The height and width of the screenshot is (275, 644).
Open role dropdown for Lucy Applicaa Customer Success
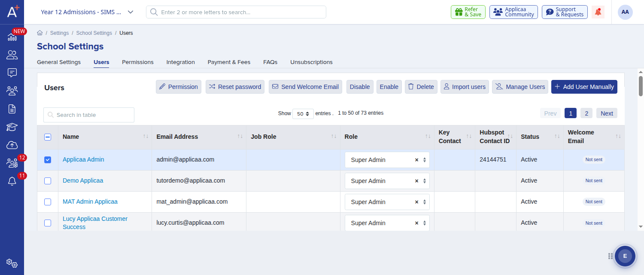387,223
